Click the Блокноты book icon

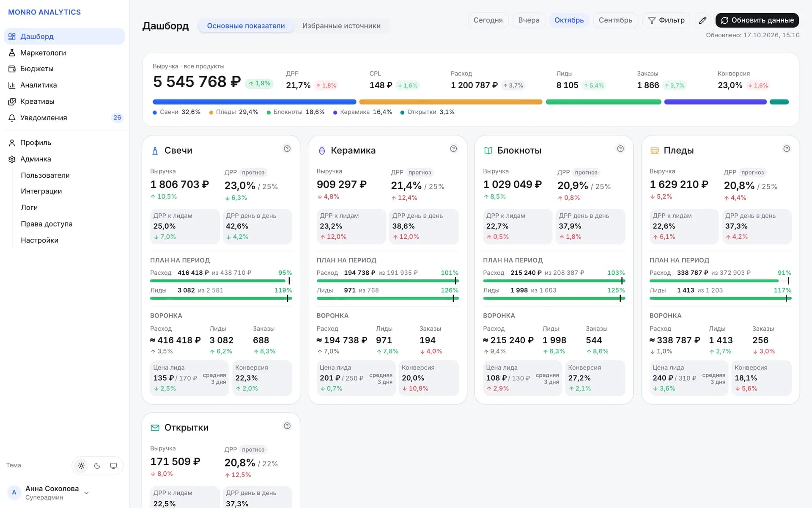tap(488, 151)
